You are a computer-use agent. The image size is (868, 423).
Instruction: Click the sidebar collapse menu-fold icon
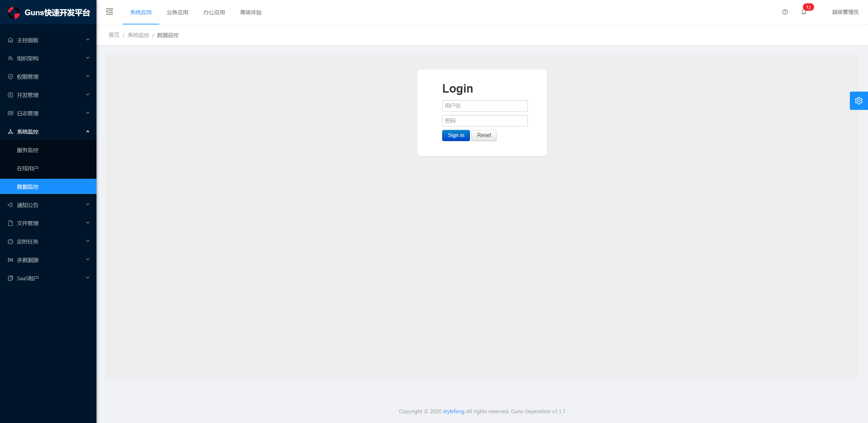[109, 12]
